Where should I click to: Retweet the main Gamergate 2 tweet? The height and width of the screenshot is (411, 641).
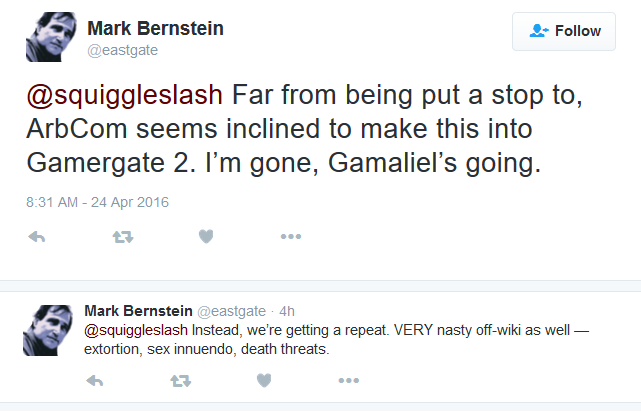pyautogui.click(x=123, y=236)
